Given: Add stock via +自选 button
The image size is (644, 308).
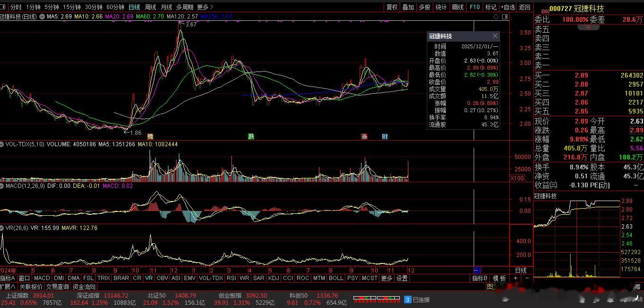Looking at the screenshot, I should [508, 7].
